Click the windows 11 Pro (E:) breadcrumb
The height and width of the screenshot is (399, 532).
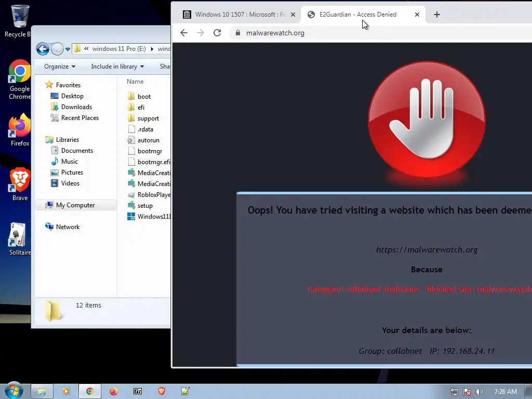tap(119, 49)
